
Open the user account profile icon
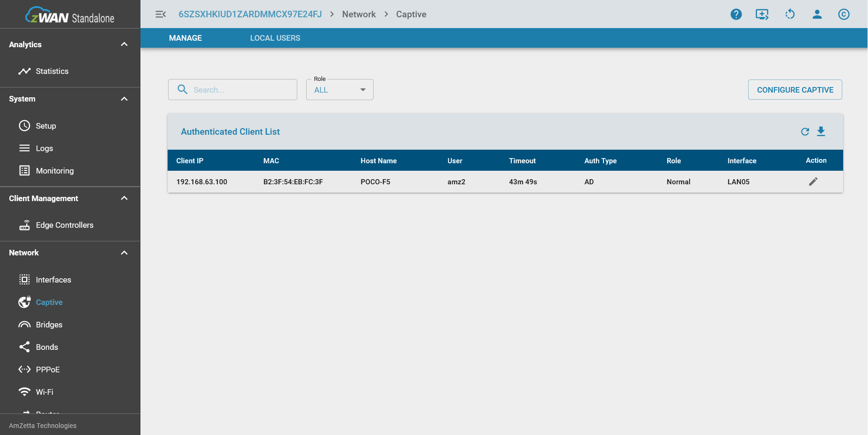(817, 14)
